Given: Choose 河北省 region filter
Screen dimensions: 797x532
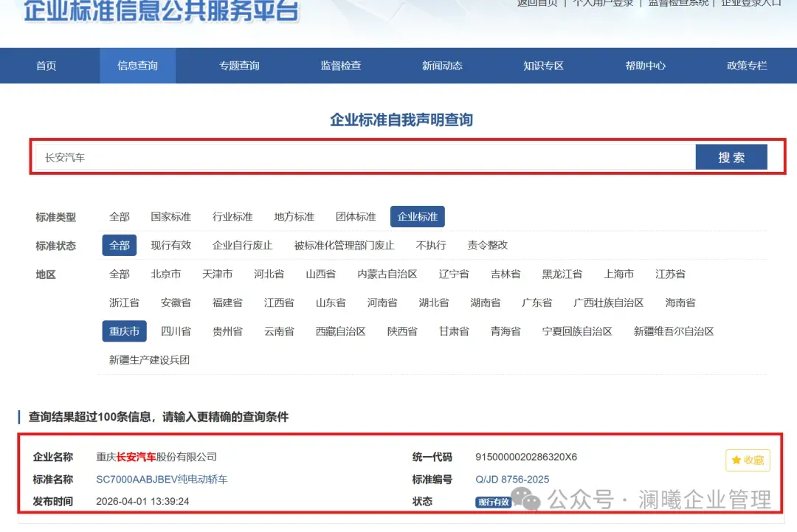Looking at the screenshot, I should (x=269, y=274).
